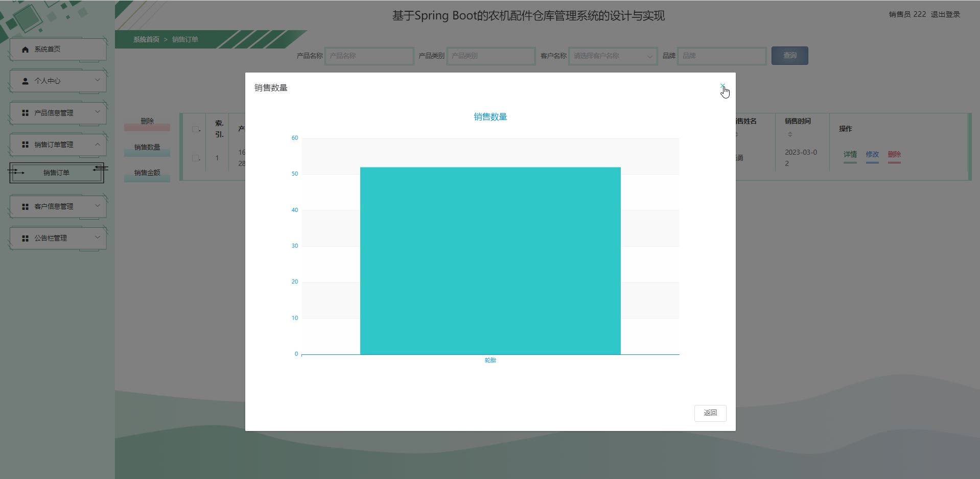Click the 查询 search button
This screenshot has height=479, width=980.
pos(790,56)
